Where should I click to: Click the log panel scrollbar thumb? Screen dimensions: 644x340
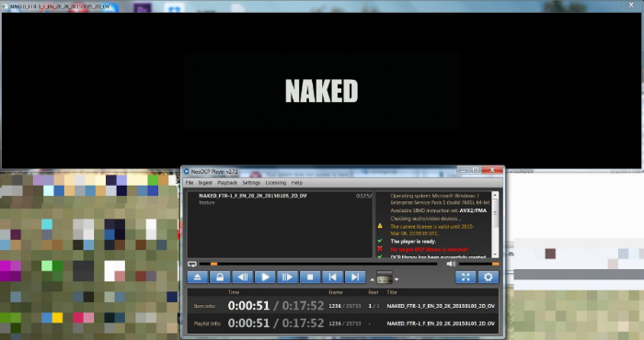click(495, 213)
